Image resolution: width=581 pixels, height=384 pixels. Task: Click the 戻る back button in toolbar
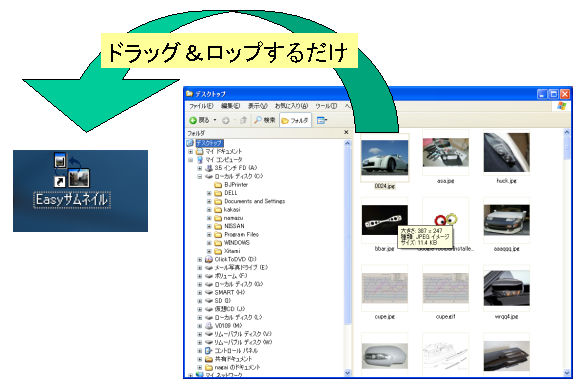(x=200, y=120)
